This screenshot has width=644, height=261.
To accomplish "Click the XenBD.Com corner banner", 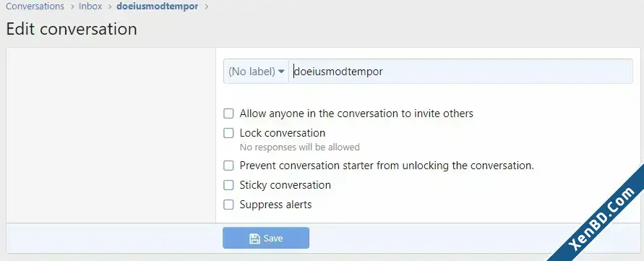I will click(601, 218).
